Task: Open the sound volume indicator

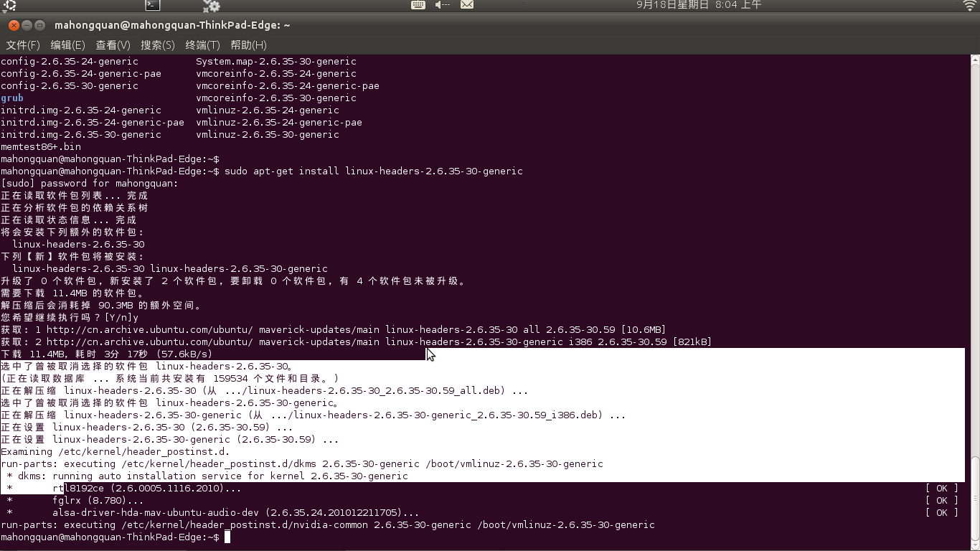Action: (443, 5)
